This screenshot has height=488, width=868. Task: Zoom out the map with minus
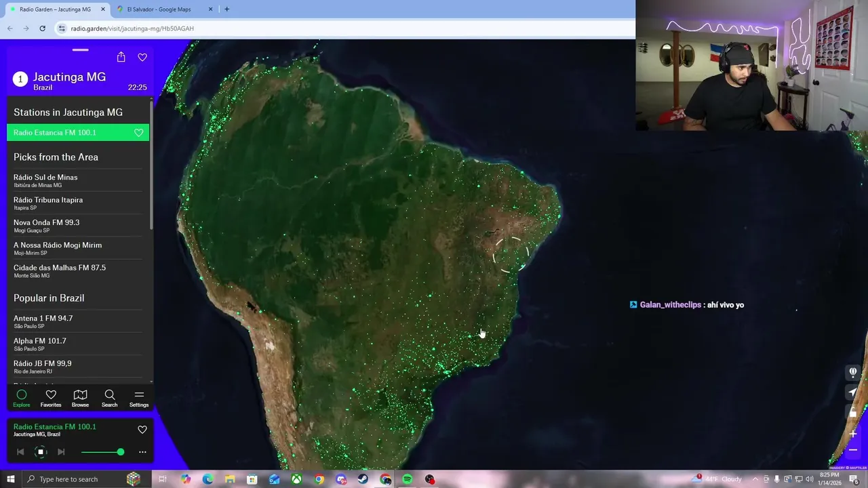[x=853, y=450]
